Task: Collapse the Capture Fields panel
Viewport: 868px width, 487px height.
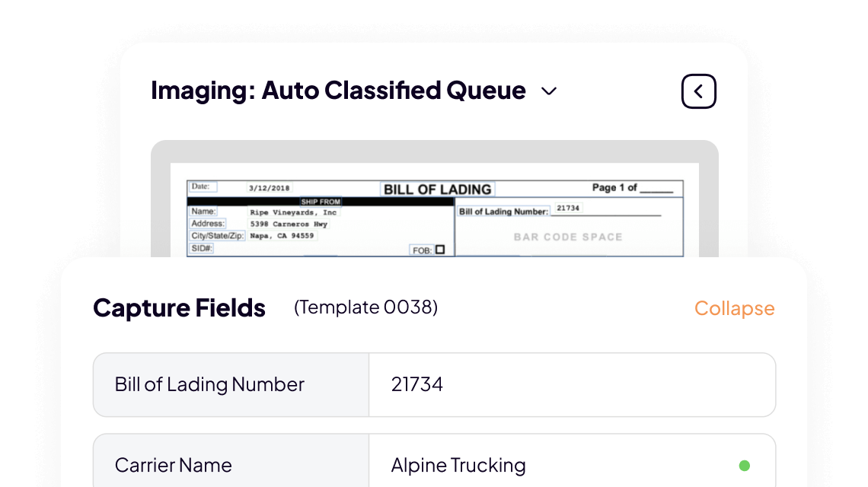Action: click(x=734, y=308)
